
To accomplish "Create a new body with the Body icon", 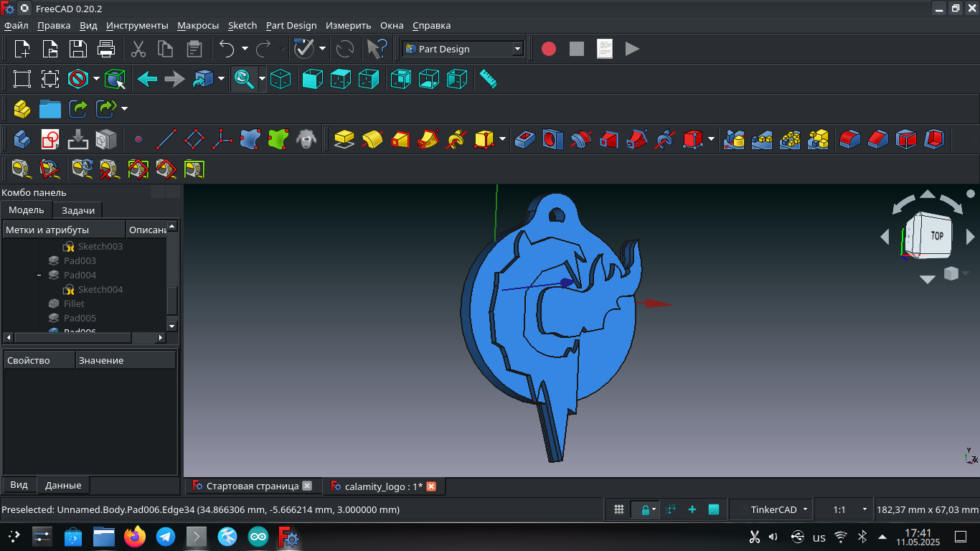I will click(x=22, y=138).
